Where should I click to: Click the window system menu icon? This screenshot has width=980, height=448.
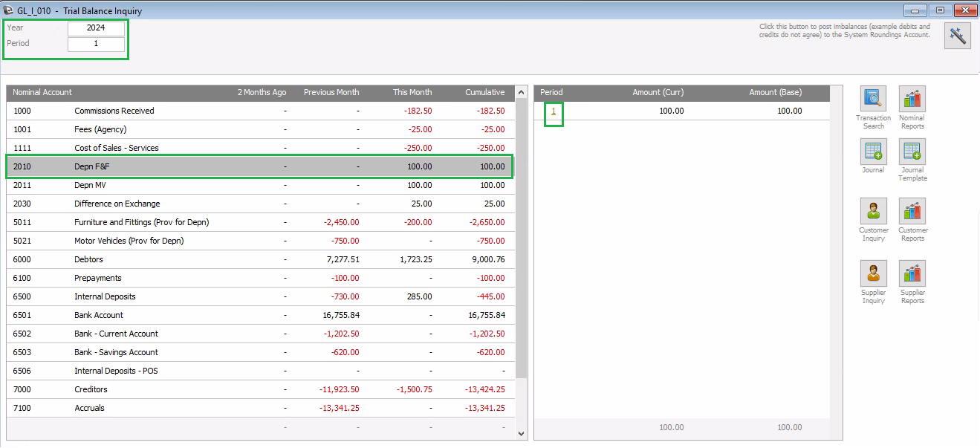[x=7, y=10]
